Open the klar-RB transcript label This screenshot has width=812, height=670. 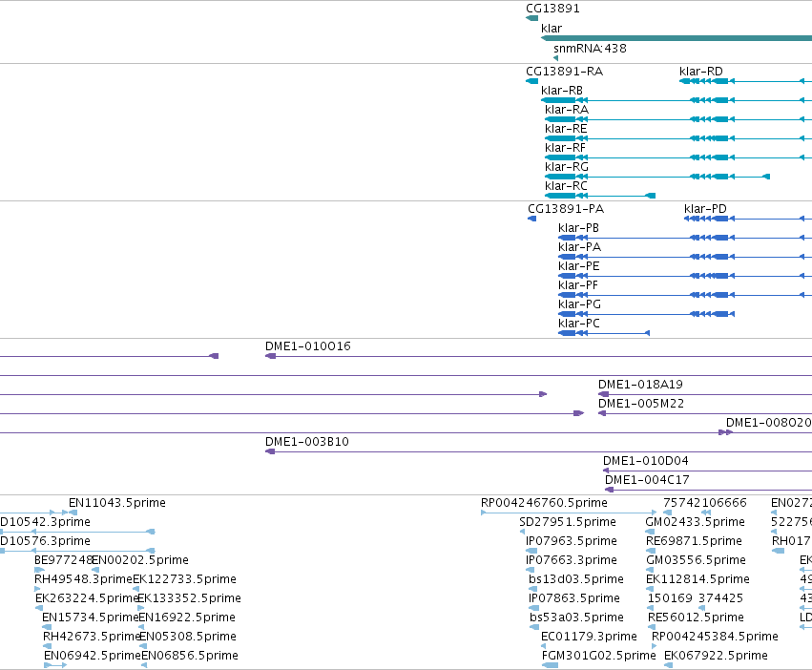point(562,91)
